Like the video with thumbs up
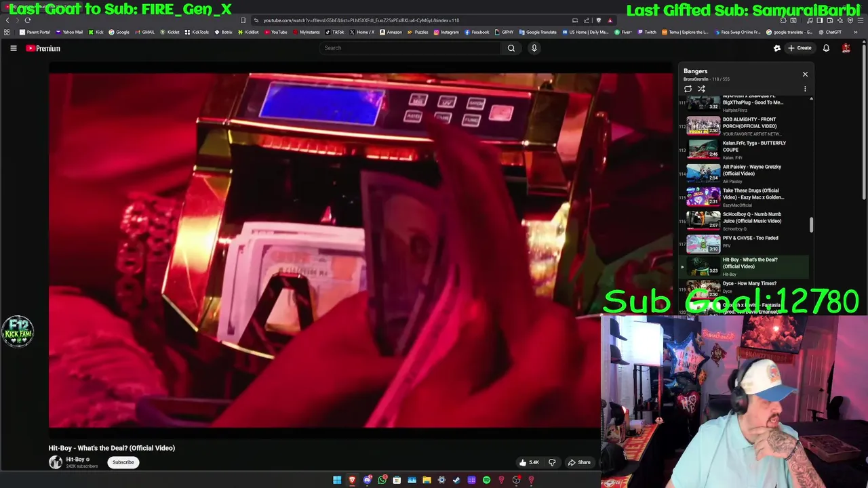868x488 pixels. click(x=528, y=462)
